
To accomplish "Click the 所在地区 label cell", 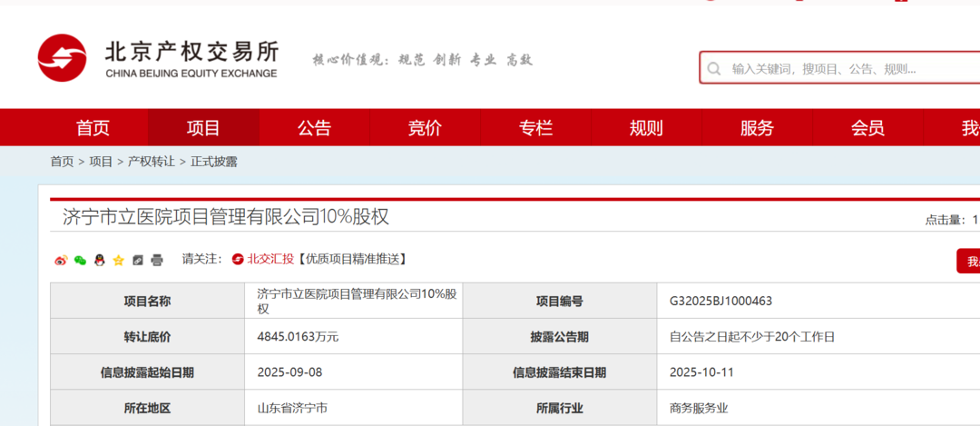I will coord(148,408).
